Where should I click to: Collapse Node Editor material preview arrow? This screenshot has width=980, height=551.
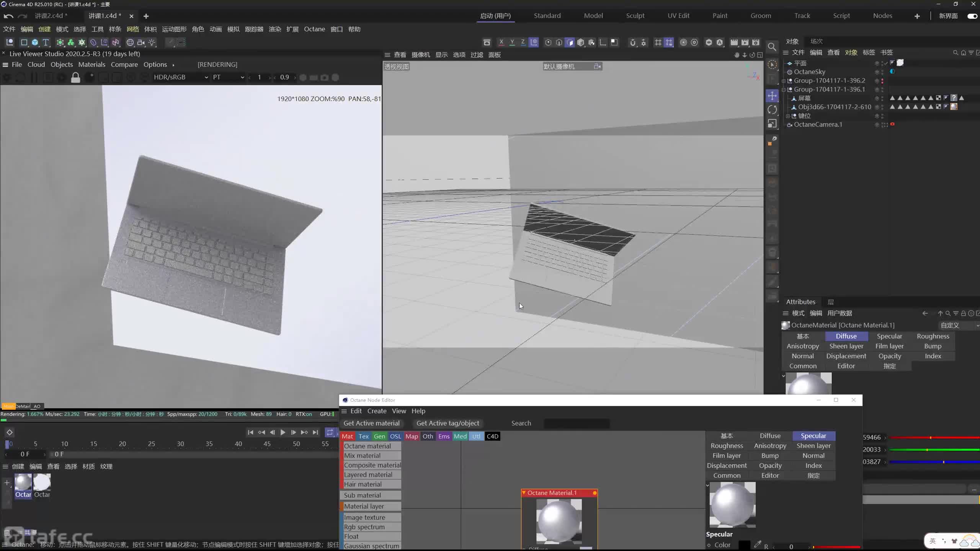pyautogui.click(x=707, y=485)
